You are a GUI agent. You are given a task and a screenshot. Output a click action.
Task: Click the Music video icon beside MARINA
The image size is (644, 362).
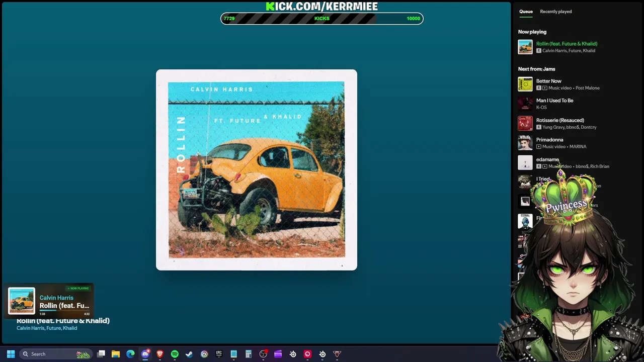[539, 147]
